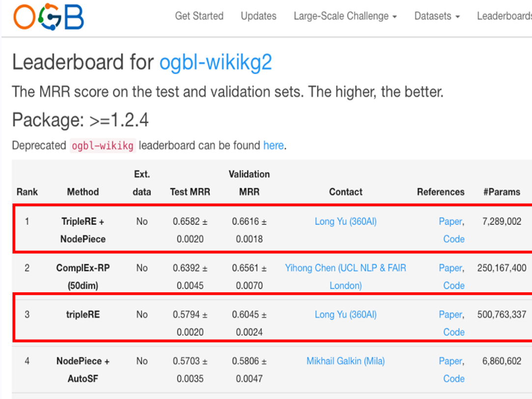Expand Large-Scale Challenge dropdown
The image size is (532, 399).
[345, 16]
